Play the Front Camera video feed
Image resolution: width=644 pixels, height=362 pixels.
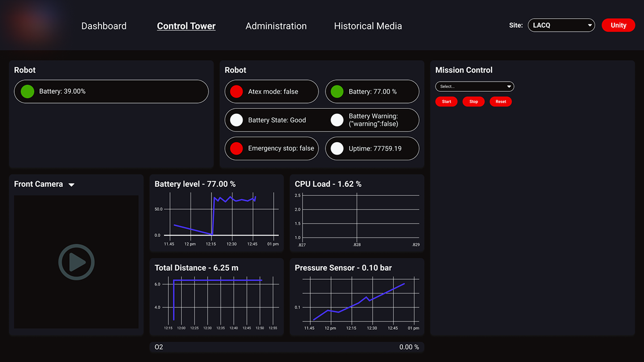pos(77,262)
